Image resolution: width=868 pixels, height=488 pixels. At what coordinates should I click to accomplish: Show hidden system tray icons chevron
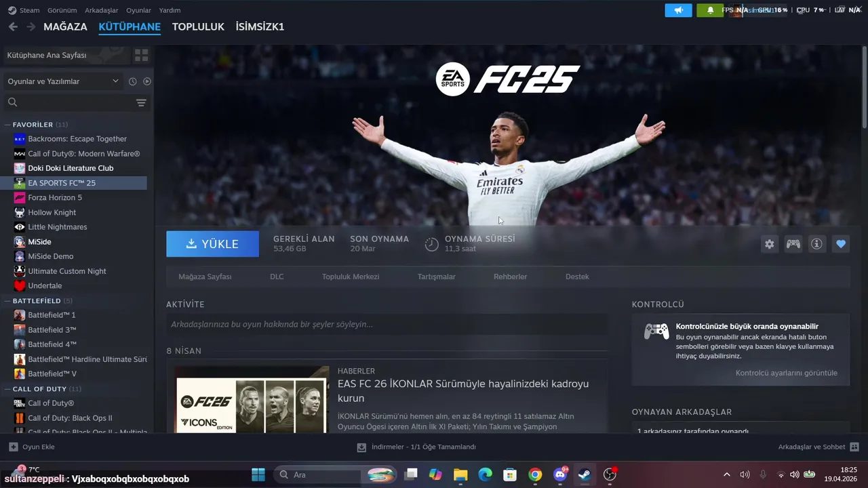[727, 474]
